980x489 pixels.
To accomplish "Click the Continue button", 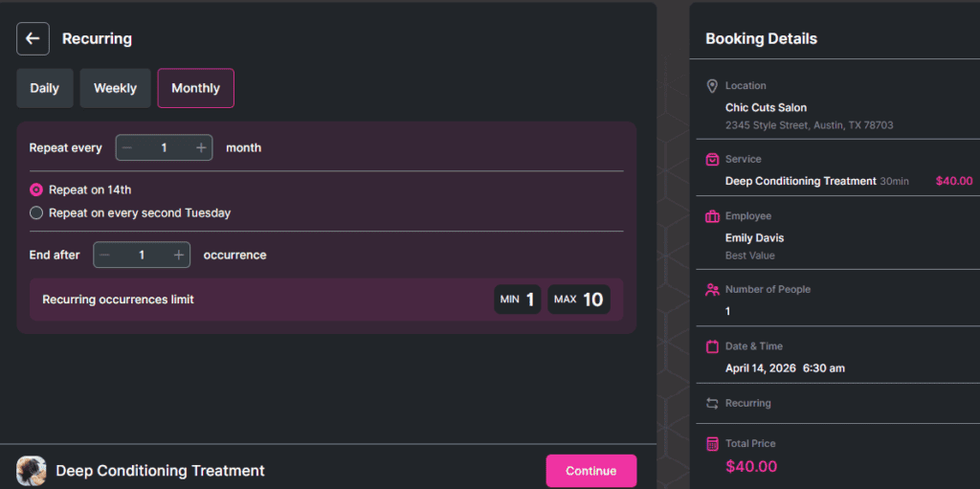I will tap(591, 471).
